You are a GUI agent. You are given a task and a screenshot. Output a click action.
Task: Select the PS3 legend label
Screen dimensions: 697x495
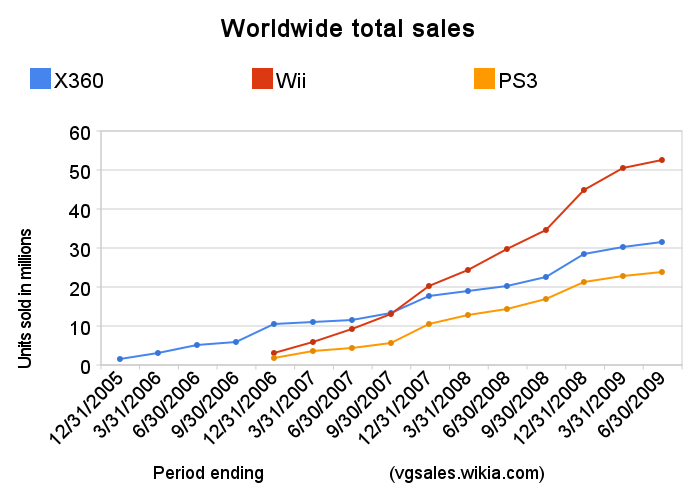coord(518,80)
